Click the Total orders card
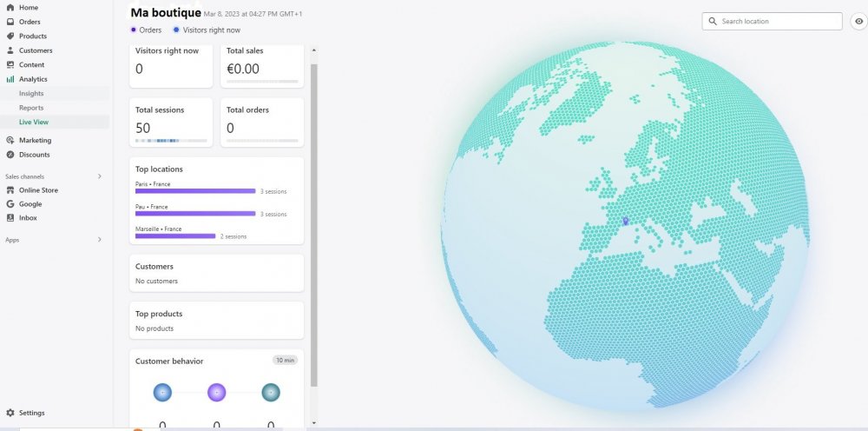Screen dimensions: 868x431 click(262, 123)
